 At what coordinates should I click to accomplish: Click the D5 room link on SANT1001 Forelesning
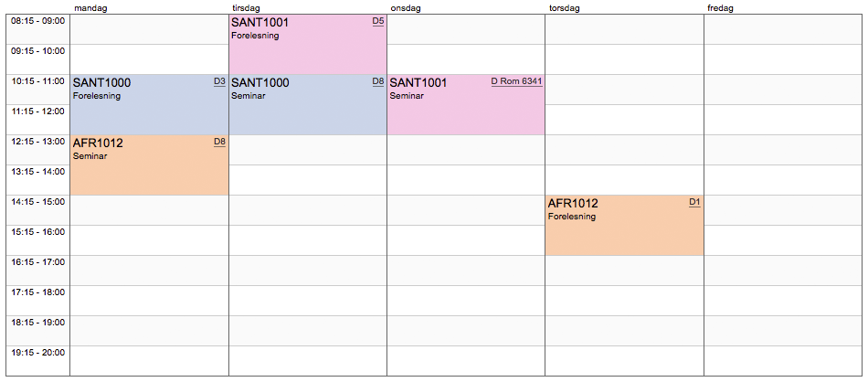378,21
